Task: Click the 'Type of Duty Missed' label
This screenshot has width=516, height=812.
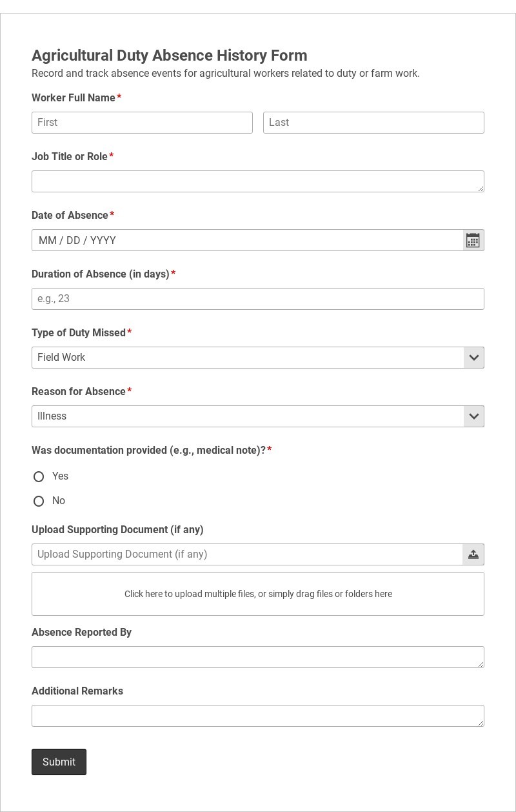Action: tap(79, 332)
